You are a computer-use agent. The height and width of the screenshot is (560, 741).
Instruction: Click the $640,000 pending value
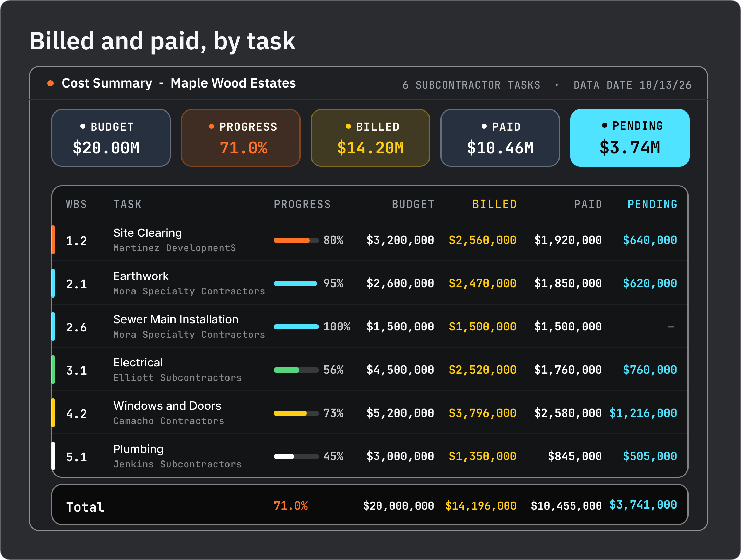[650, 240]
